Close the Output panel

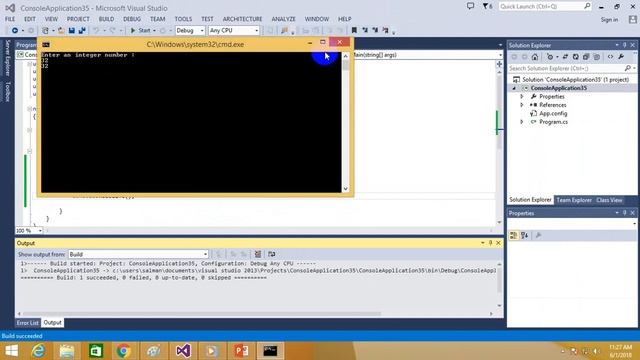pyautogui.click(x=498, y=243)
